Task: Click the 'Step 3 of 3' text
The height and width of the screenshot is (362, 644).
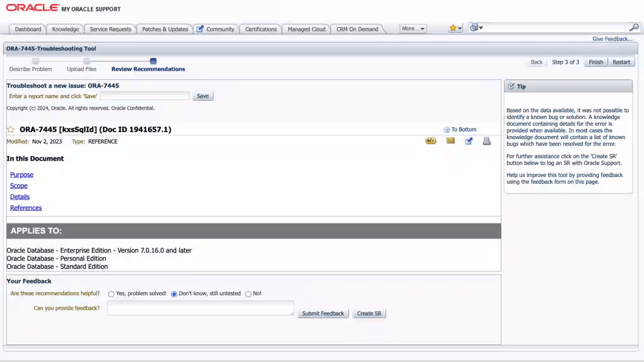Action: tap(565, 62)
